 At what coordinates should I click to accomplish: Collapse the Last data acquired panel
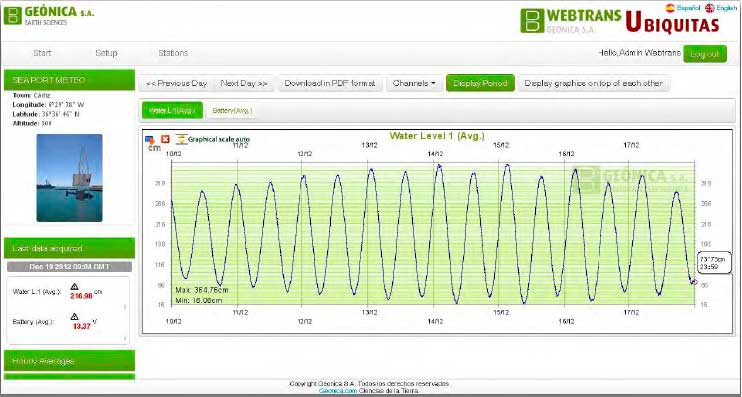click(x=70, y=248)
